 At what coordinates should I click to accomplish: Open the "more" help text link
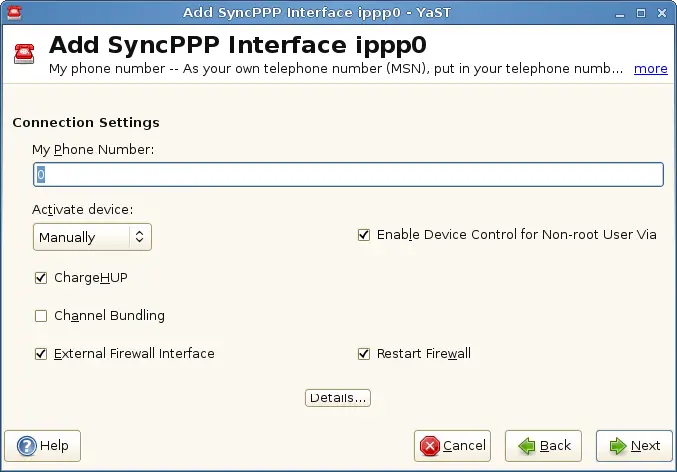[650, 69]
